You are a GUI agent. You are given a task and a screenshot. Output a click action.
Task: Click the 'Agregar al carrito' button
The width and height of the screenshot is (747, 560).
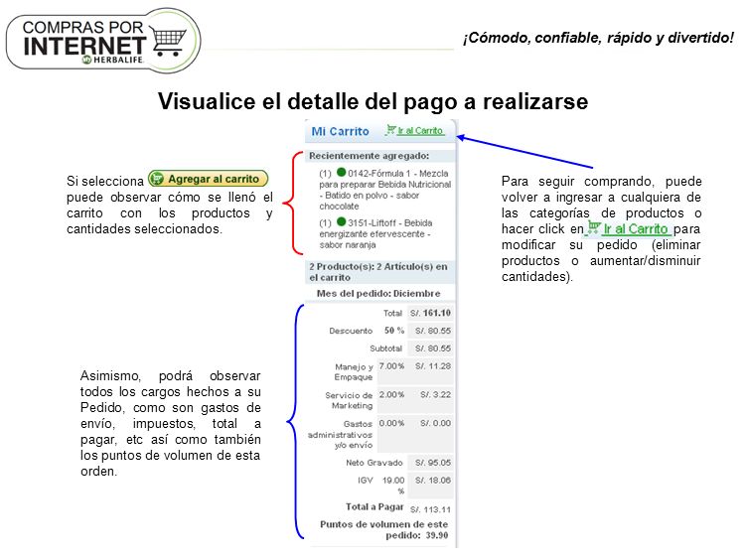(209, 179)
